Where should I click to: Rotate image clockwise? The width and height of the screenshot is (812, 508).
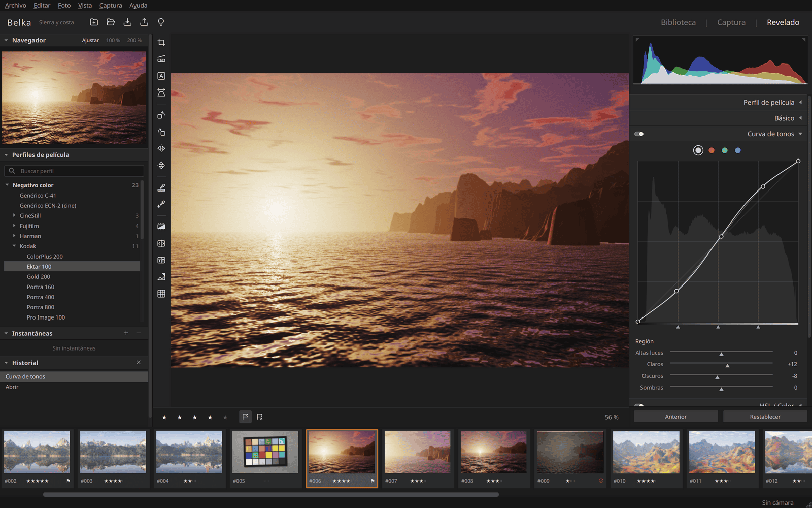pos(161,132)
